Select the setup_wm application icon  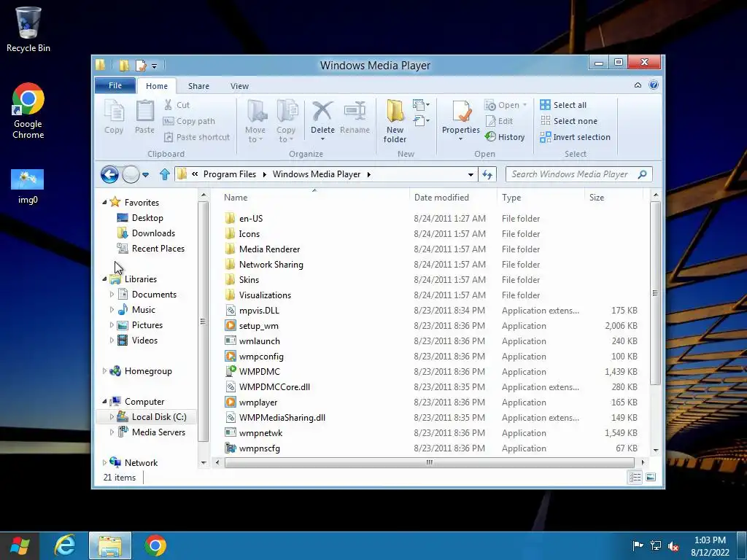[231, 326]
